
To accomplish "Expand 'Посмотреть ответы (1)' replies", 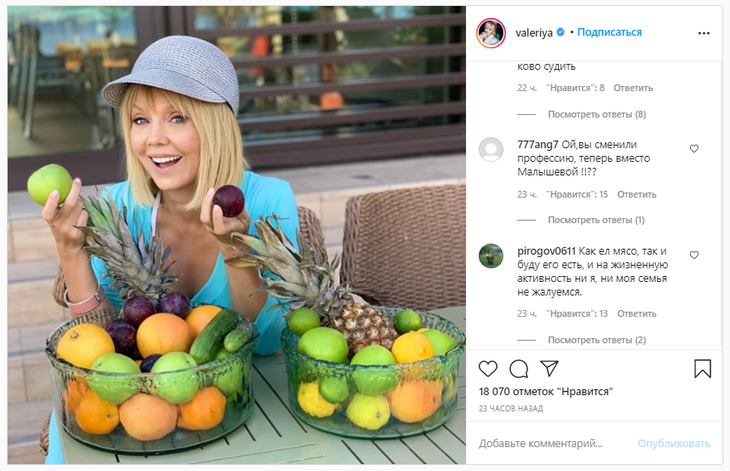I will [596, 220].
